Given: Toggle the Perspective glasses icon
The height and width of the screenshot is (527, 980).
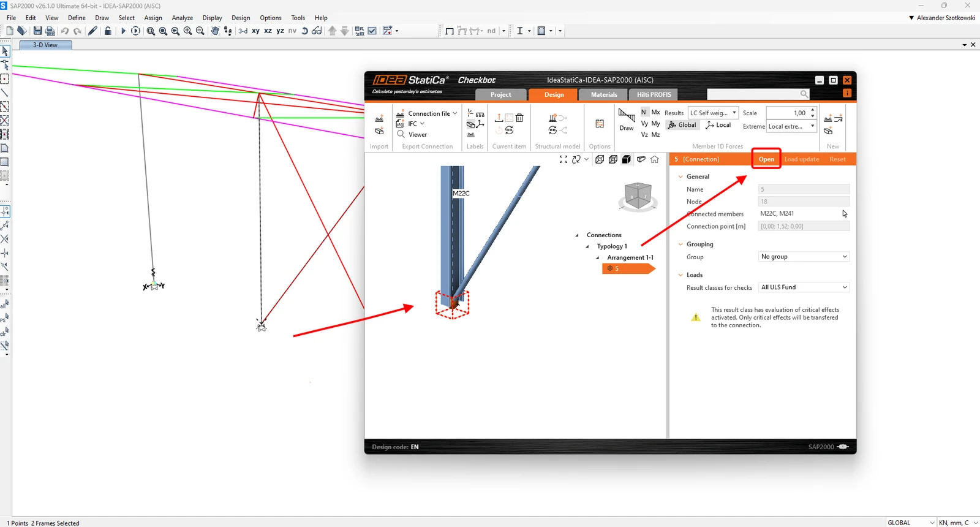Looking at the screenshot, I should 317,31.
